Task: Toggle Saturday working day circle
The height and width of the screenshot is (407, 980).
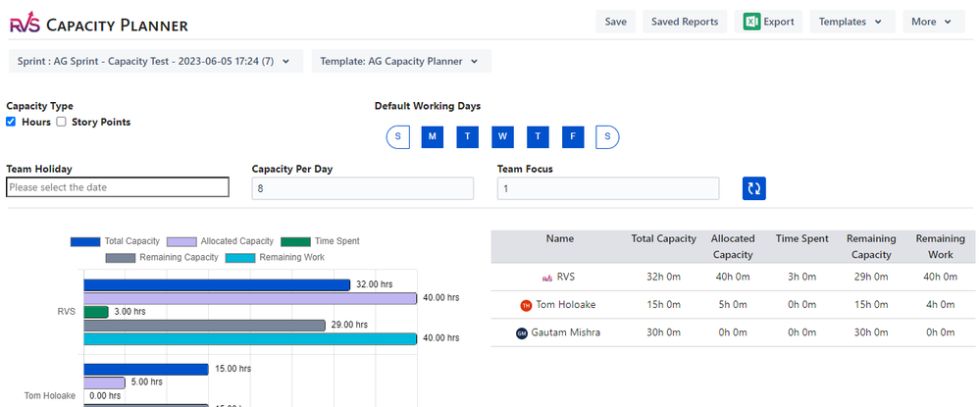Action: pyautogui.click(x=607, y=137)
